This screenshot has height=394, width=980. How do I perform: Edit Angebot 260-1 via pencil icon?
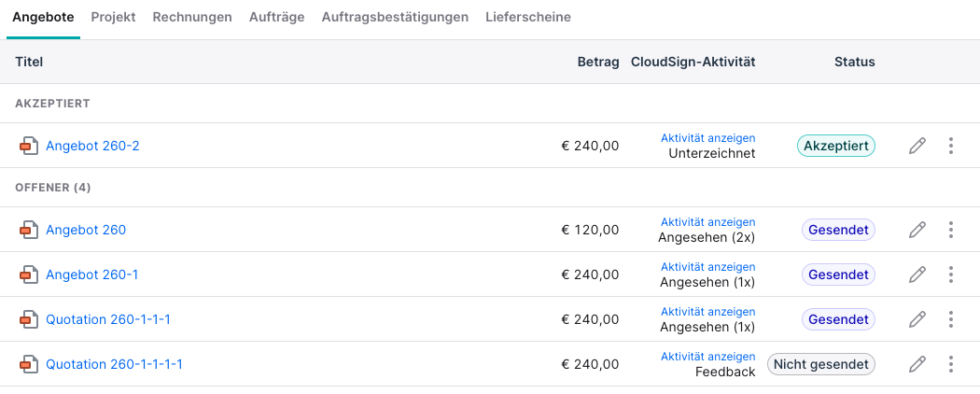coord(917,274)
